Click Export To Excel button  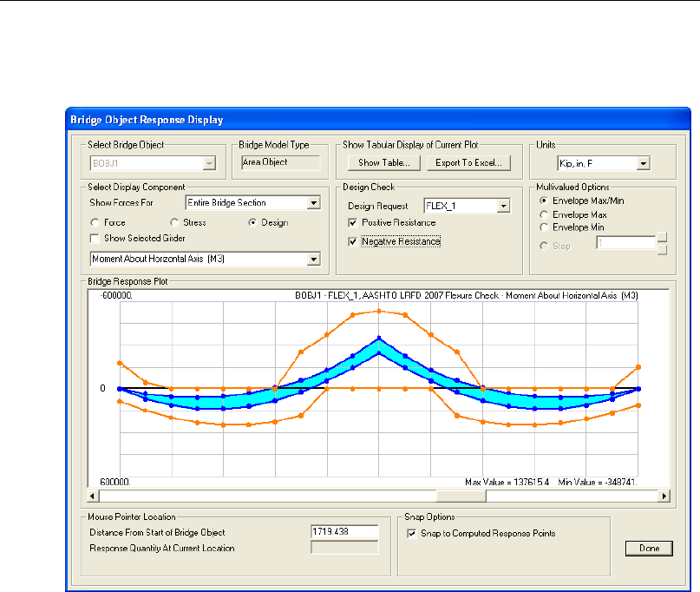[x=468, y=163]
